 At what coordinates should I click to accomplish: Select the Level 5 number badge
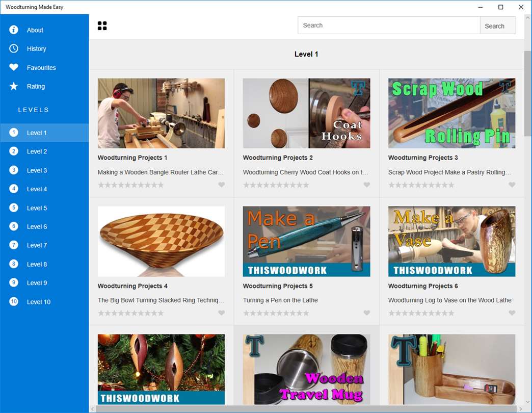[14, 208]
